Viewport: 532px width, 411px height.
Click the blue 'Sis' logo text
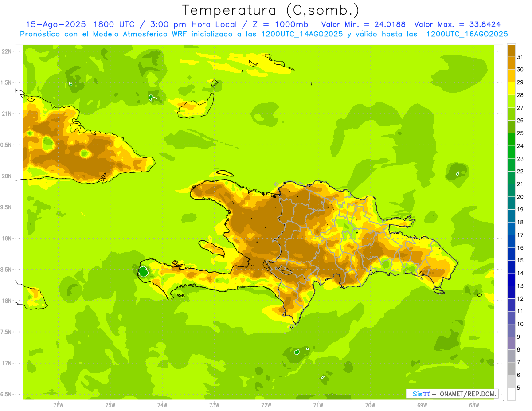(x=418, y=394)
